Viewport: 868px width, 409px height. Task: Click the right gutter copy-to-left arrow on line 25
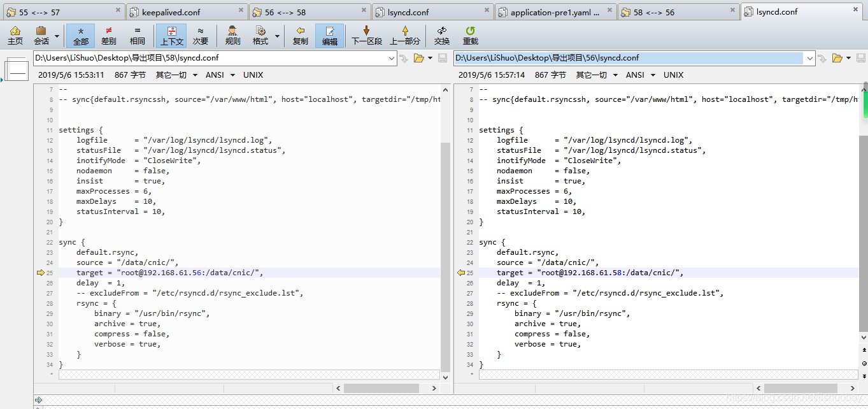[461, 273]
